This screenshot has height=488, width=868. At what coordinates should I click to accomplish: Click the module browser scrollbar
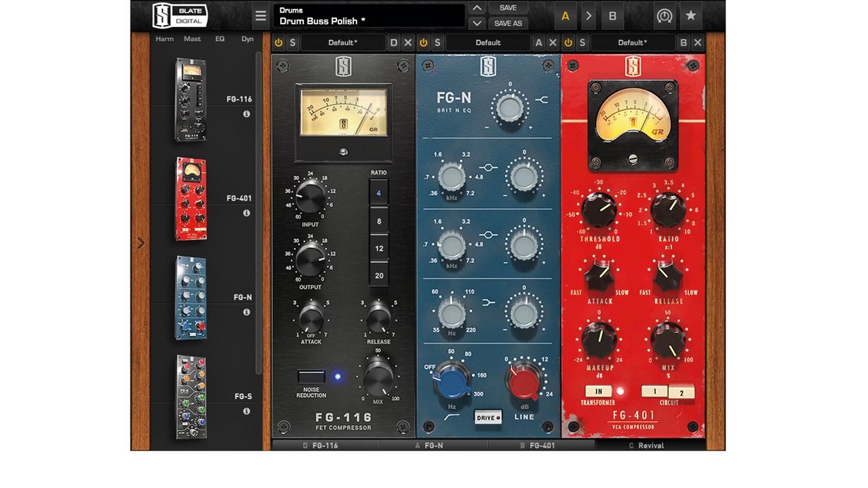(x=258, y=212)
